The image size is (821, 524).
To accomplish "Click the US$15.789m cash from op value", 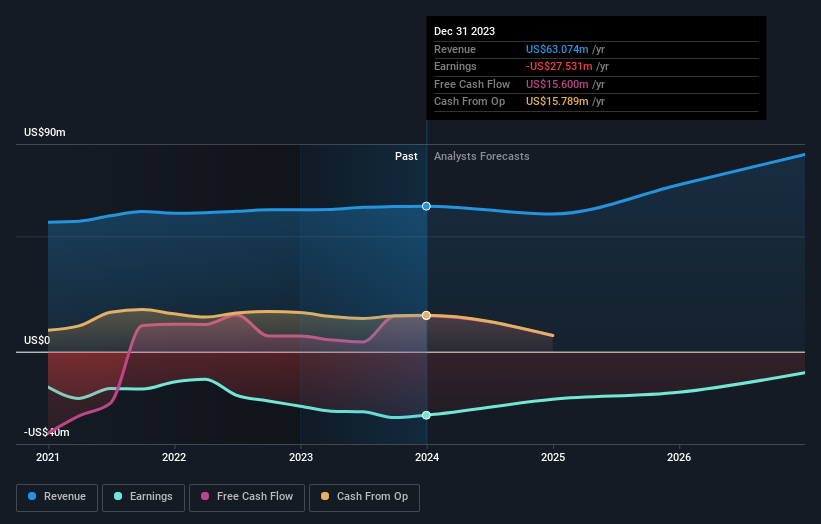I will point(557,102).
